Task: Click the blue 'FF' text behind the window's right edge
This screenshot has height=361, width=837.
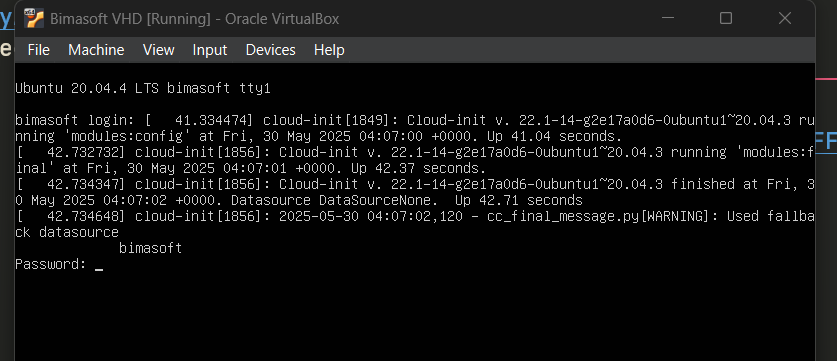Action: coord(826,142)
